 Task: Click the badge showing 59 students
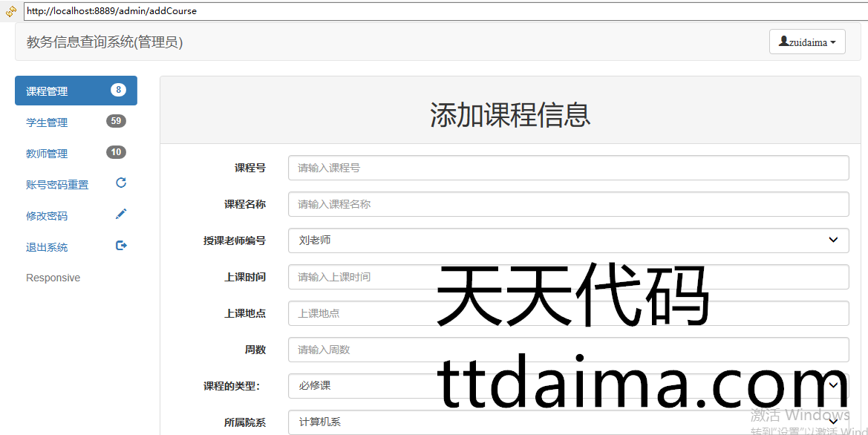pyautogui.click(x=116, y=121)
